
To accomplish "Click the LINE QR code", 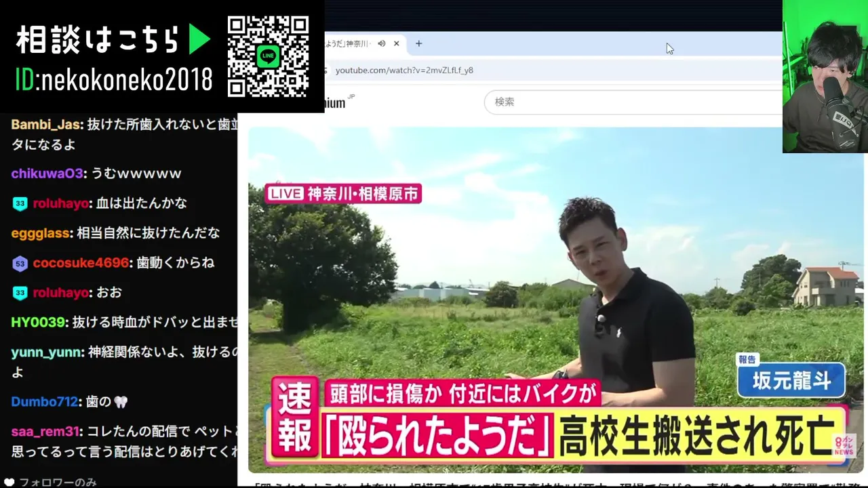I will point(268,56).
